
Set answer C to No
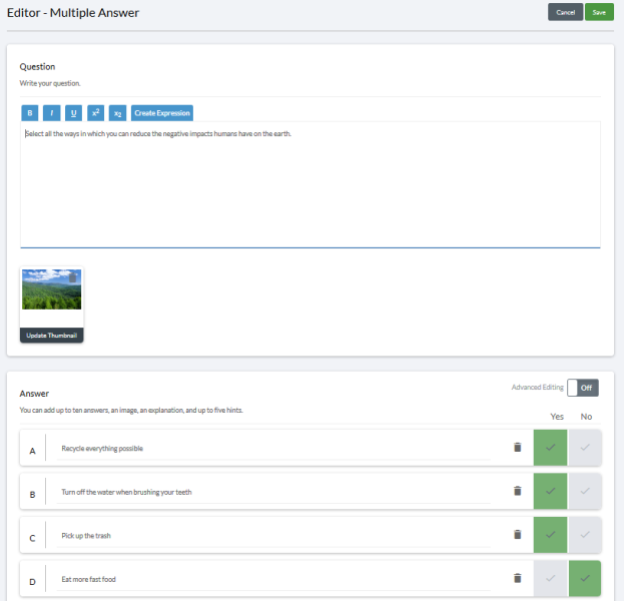pyautogui.click(x=585, y=535)
